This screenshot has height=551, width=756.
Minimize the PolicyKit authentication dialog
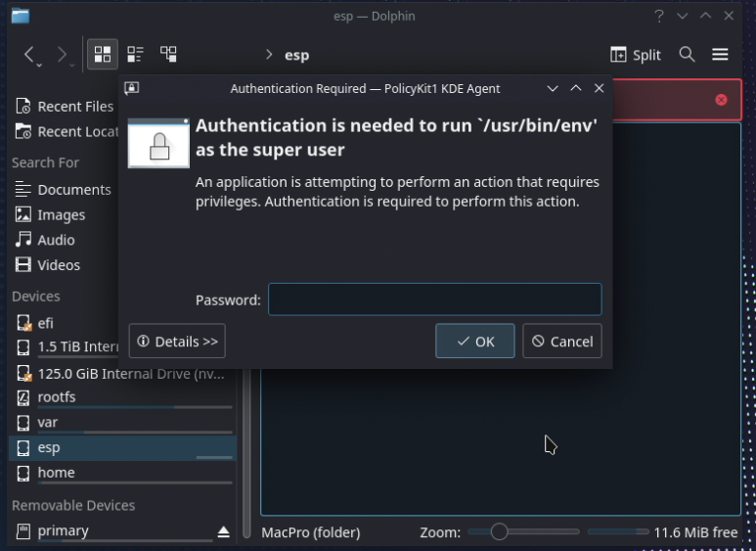point(553,88)
